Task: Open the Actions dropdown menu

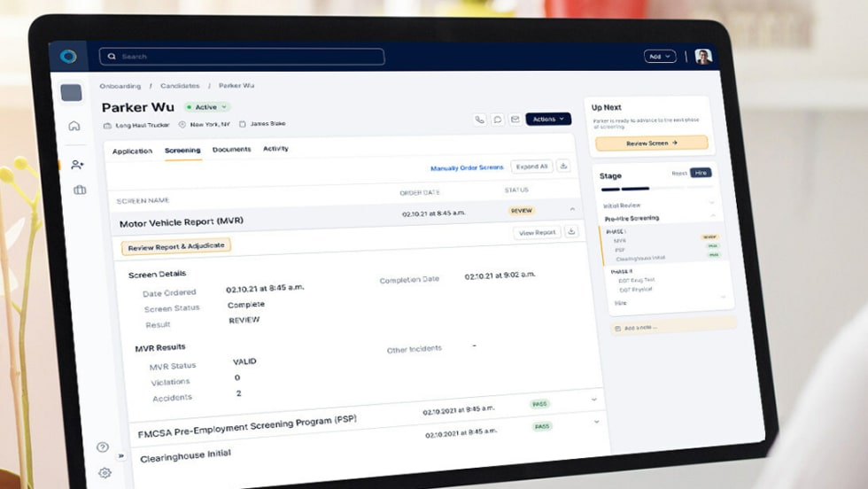Action: (x=548, y=120)
